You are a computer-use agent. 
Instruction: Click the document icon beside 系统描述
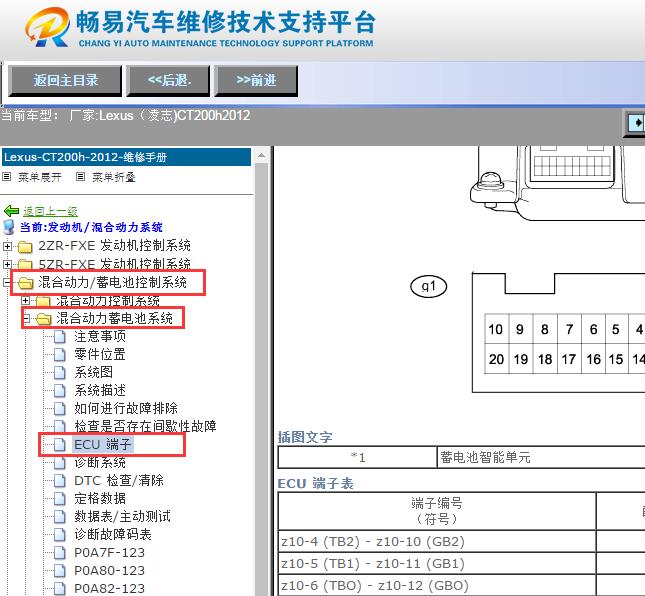[x=60, y=391]
